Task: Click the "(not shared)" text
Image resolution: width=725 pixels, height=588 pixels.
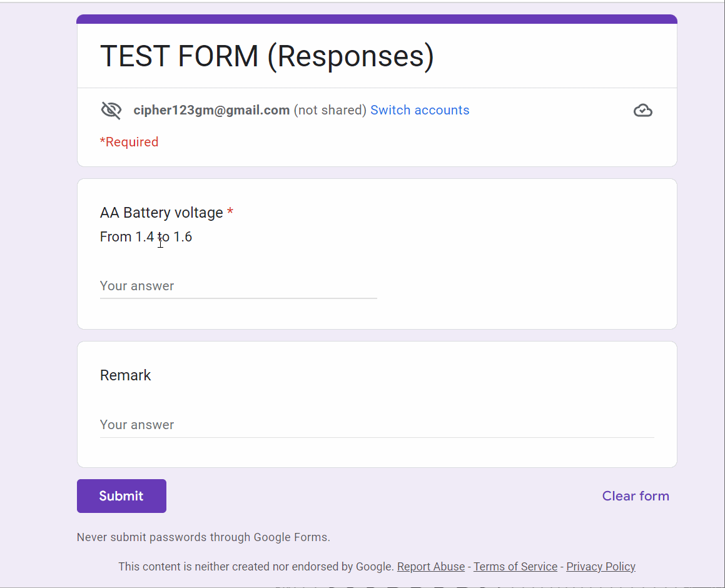Action: (x=330, y=110)
